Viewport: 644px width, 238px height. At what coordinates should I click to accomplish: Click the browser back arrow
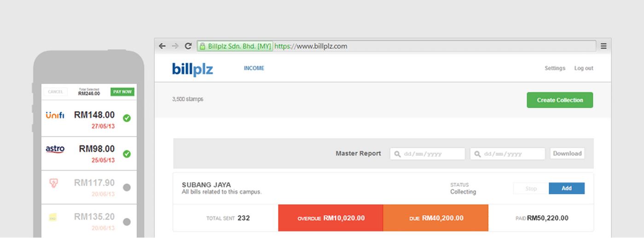click(162, 46)
